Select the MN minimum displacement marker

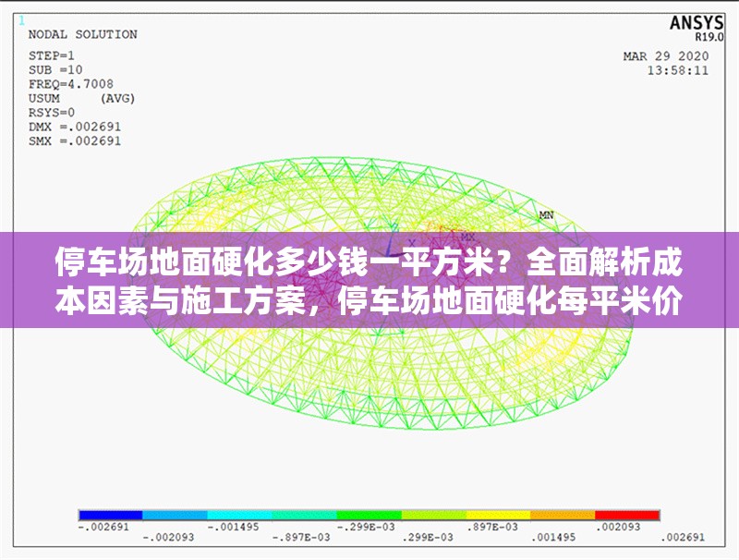click(545, 213)
